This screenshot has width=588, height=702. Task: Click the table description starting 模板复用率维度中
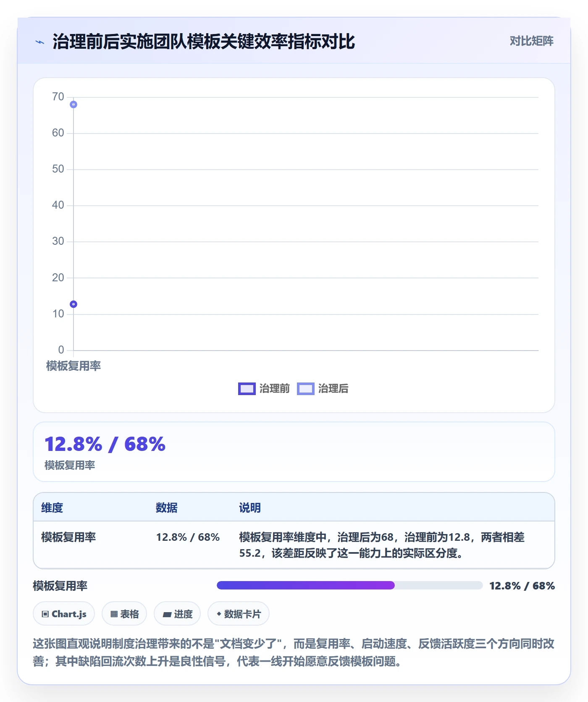click(x=382, y=545)
